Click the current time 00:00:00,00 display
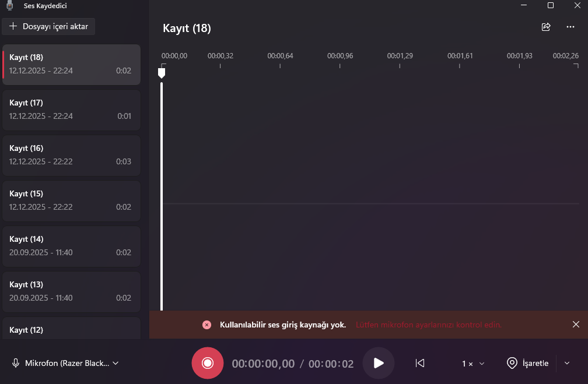 (263, 364)
